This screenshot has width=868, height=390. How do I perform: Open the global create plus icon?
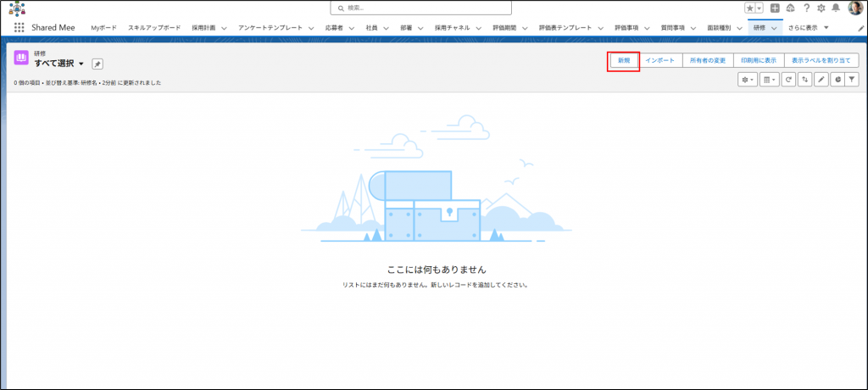click(775, 8)
